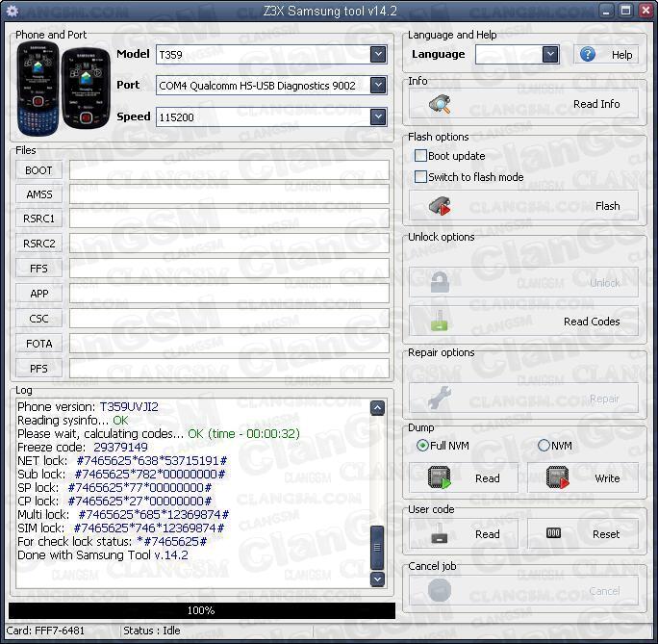Click the black slider phone image
This screenshot has width=658, height=644.
click(86, 90)
